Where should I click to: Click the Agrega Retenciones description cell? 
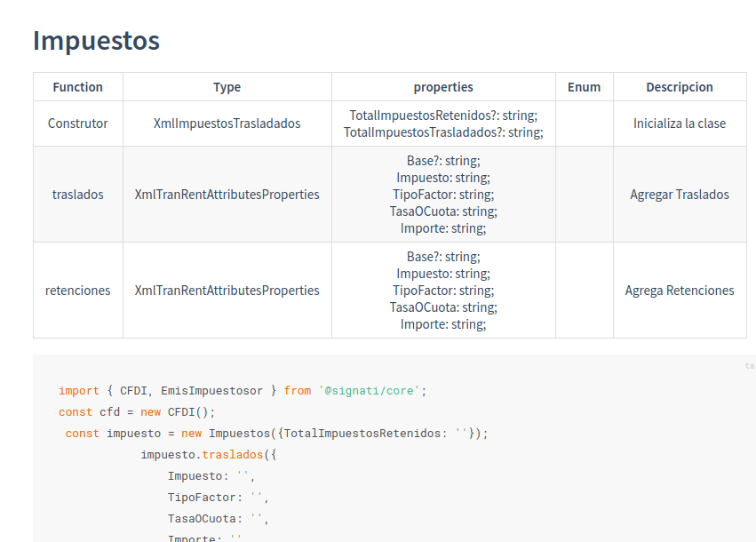(680, 291)
